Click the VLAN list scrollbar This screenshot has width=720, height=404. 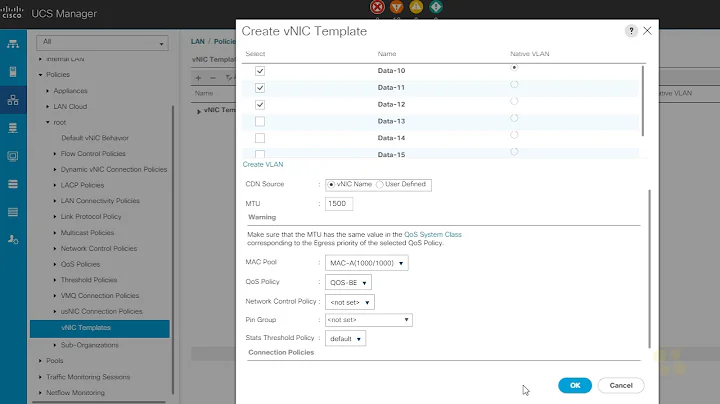[643, 101]
